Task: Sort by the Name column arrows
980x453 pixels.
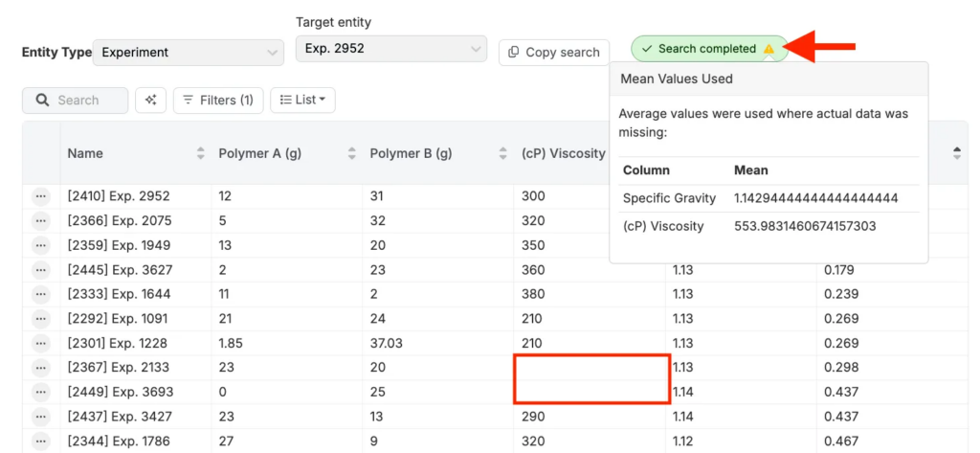Action: pyautogui.click(x=201, y=153)
